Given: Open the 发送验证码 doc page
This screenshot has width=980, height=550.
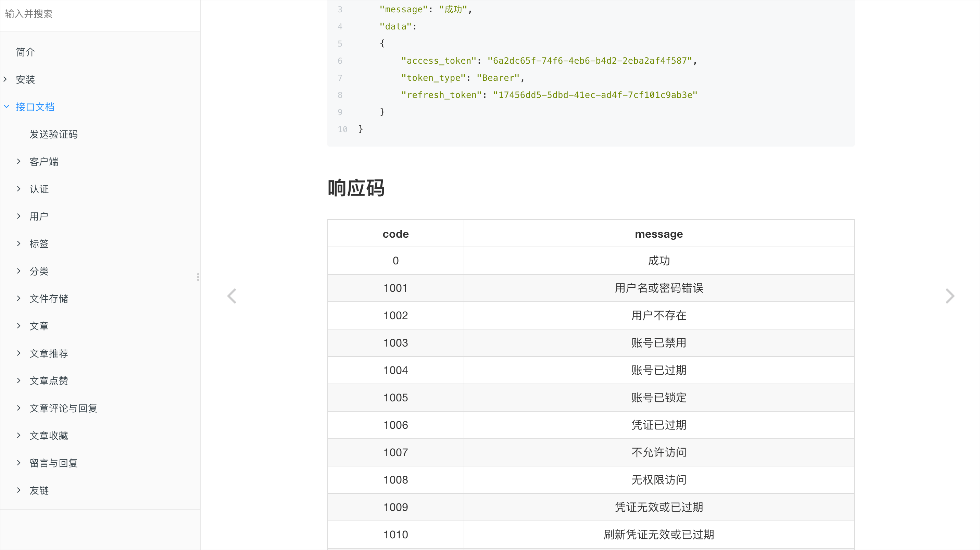Looking at the screenshot, I should (x=54, y=134).
